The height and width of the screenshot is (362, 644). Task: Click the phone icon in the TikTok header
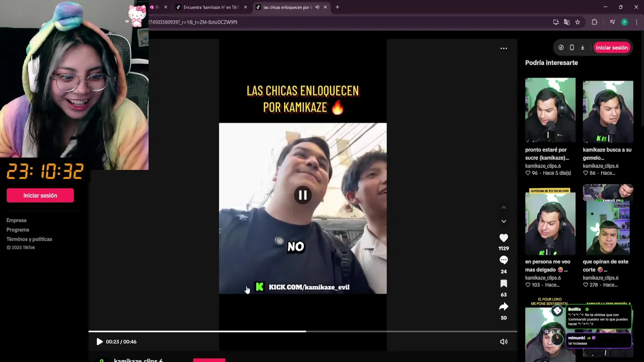572,48
